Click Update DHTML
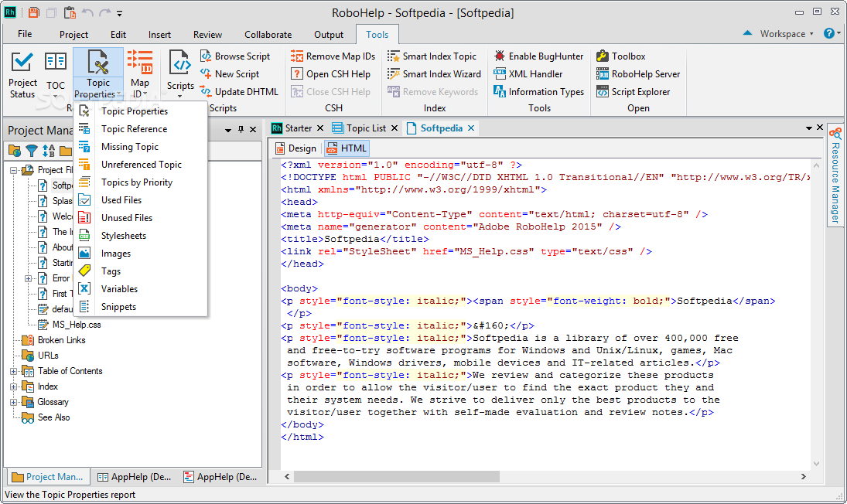The width and height of the screenshot is (847, 504). coord(239,92)
